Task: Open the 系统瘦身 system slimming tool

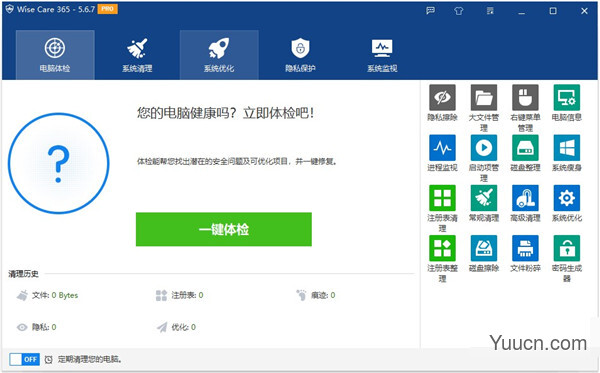Action: [567, 148]
